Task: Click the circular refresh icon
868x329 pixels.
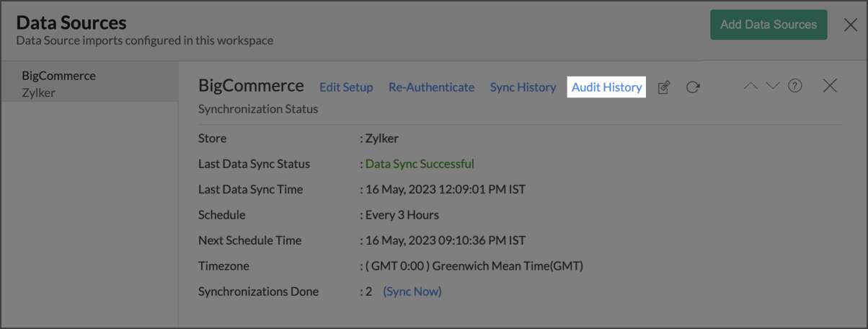Action: point(693,87)
